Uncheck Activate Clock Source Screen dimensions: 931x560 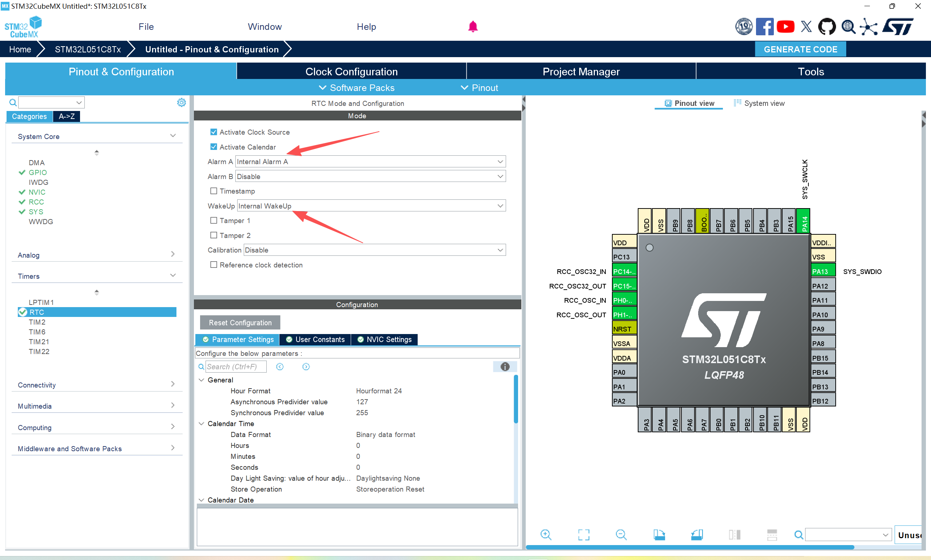coord(214,132)
